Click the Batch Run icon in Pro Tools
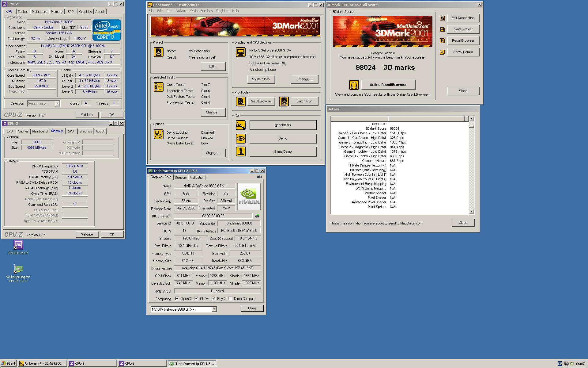Viewport: 588px width, 368px height. click(284, 101)
